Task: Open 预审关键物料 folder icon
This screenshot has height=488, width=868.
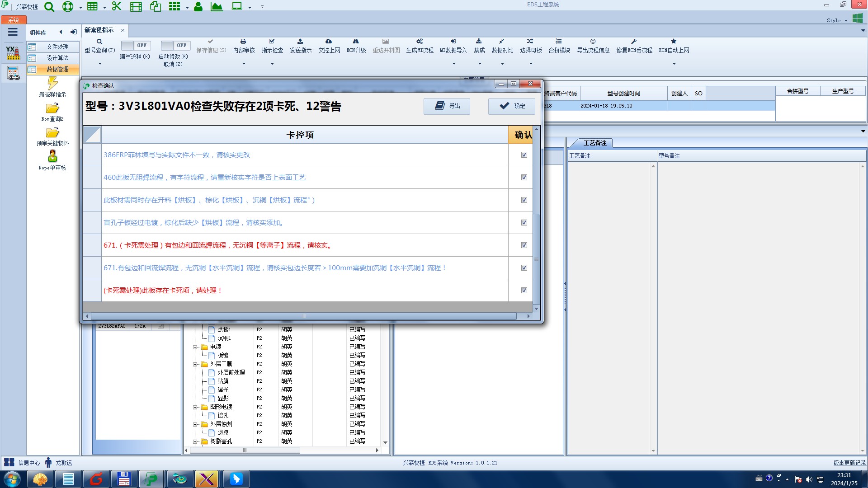Action: (52, 136)
